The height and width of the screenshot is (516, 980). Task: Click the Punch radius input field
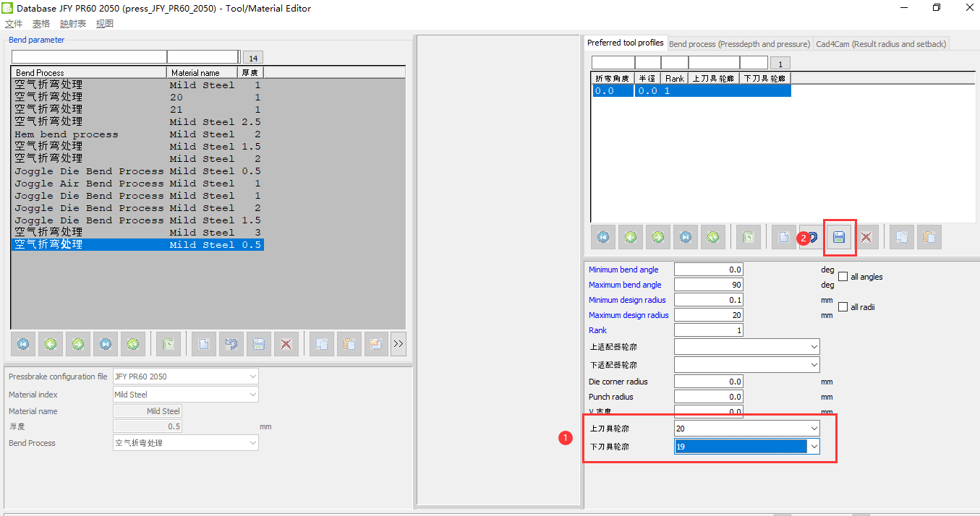[709, 397]
